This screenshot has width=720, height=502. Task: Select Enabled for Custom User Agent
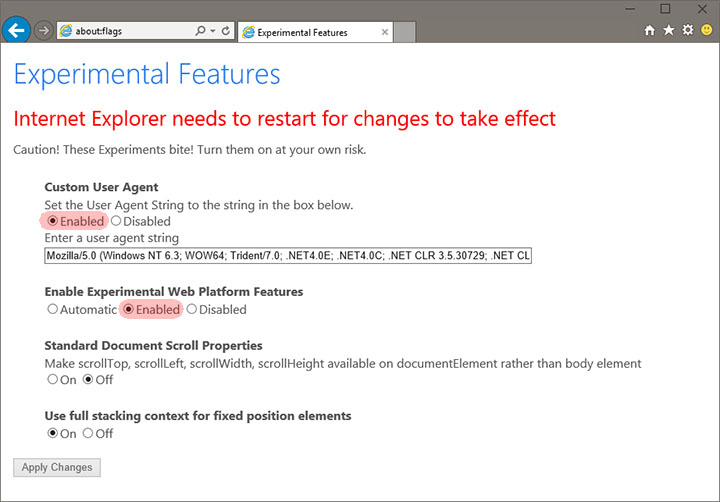point(53,221)
